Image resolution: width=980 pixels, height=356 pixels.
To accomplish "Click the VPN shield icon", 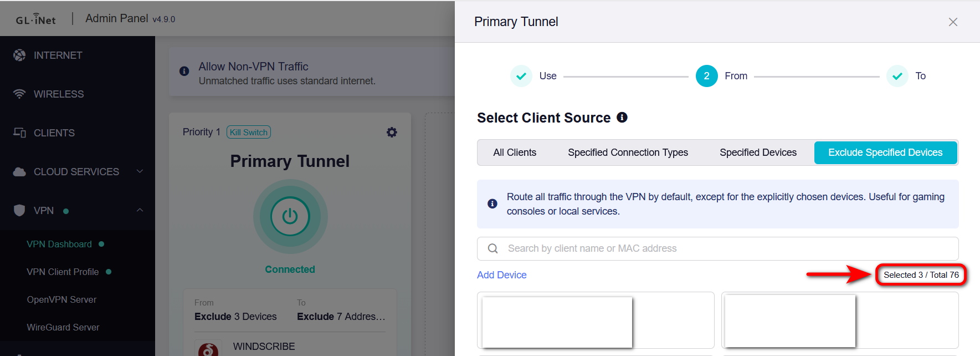I will click(19, 211).
